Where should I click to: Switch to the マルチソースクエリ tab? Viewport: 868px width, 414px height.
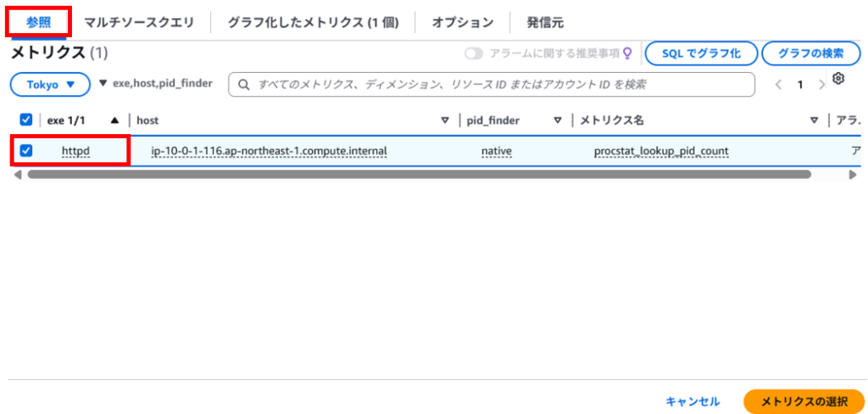tap(139, 23)
